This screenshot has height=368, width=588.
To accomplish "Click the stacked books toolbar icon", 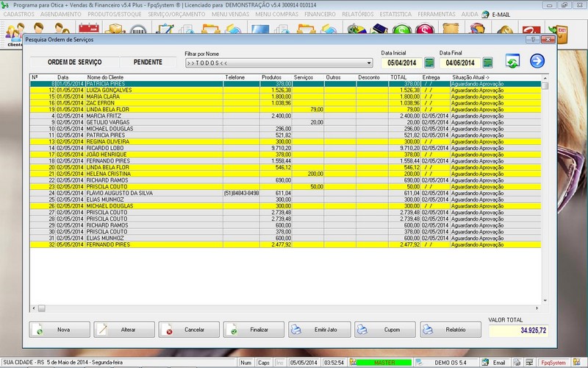I will tap(379, 29).
